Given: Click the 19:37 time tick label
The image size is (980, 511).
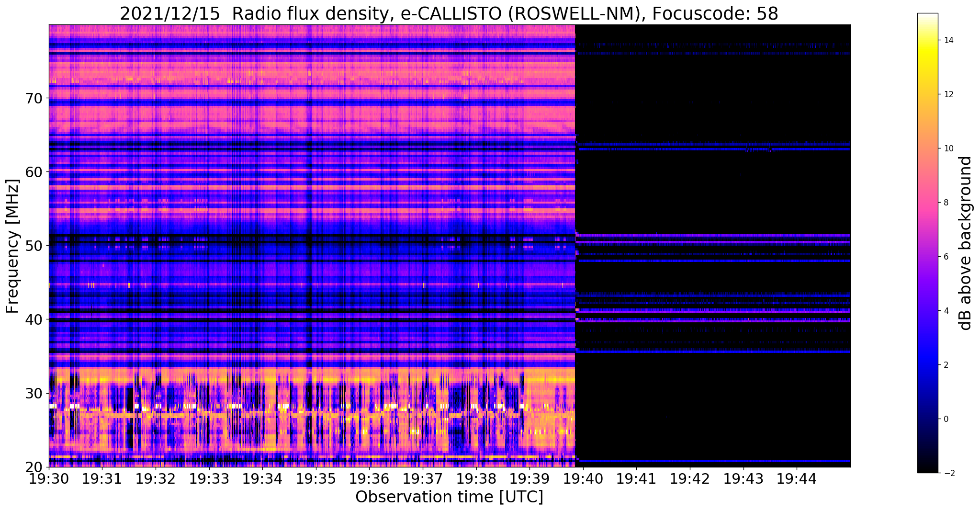Looking at the screenshot, I should click(423, 478).
